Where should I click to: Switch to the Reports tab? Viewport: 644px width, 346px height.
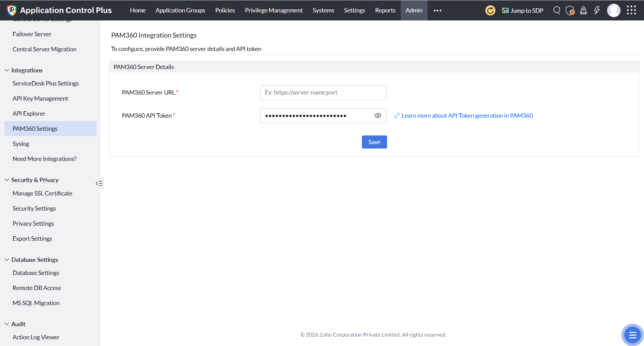pos(385,10)
